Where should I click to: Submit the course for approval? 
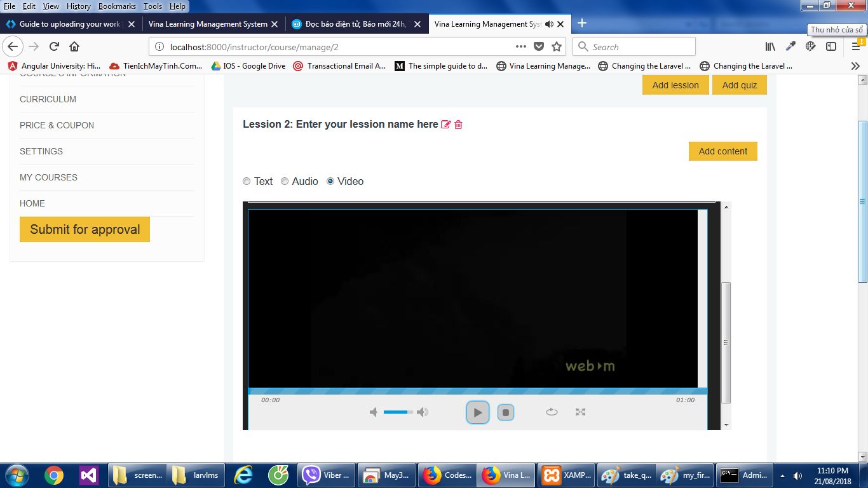(x=85, y=229)
